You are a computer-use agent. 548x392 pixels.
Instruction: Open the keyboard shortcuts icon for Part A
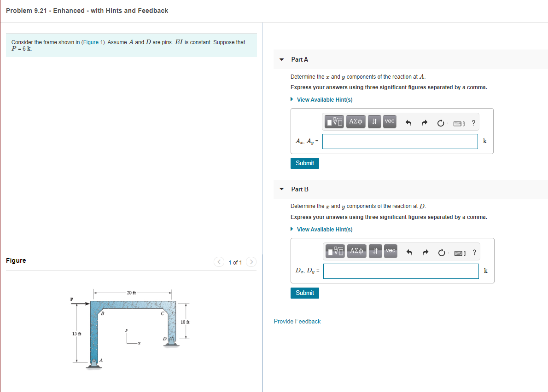click(x=458, y=122)
